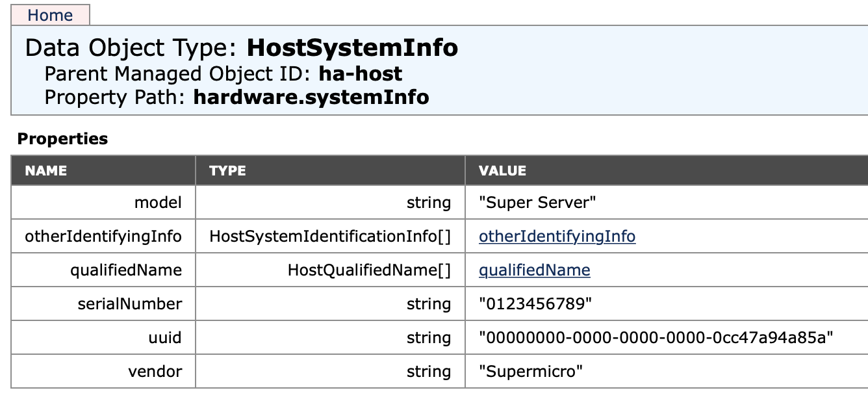
Task: Open the Home tab
Action: (50, 15)
